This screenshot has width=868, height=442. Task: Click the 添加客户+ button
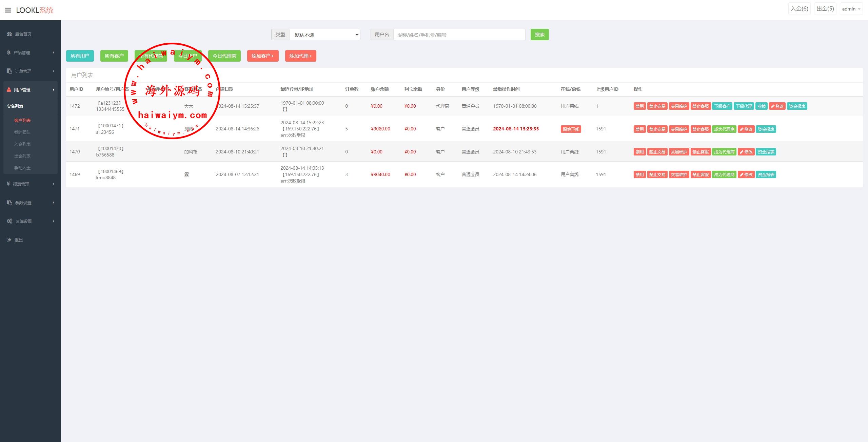click(x=262, y=56)
